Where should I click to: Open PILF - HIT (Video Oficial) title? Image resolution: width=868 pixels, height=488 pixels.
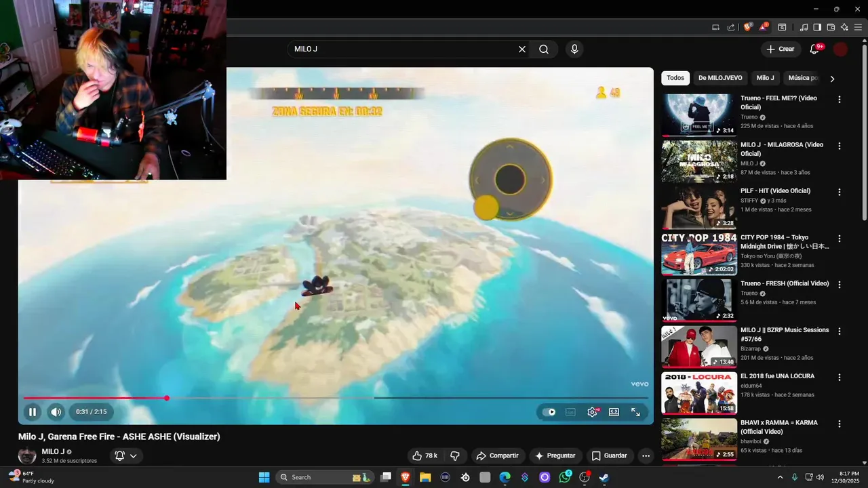coord(775,191)
